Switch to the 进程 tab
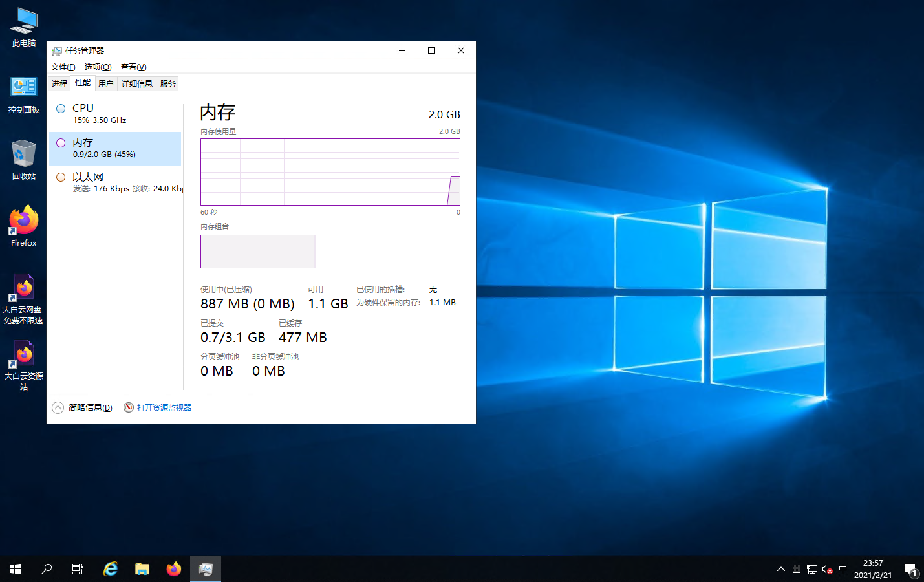Screen dimensions: 924x582 [x=59, y=83]
